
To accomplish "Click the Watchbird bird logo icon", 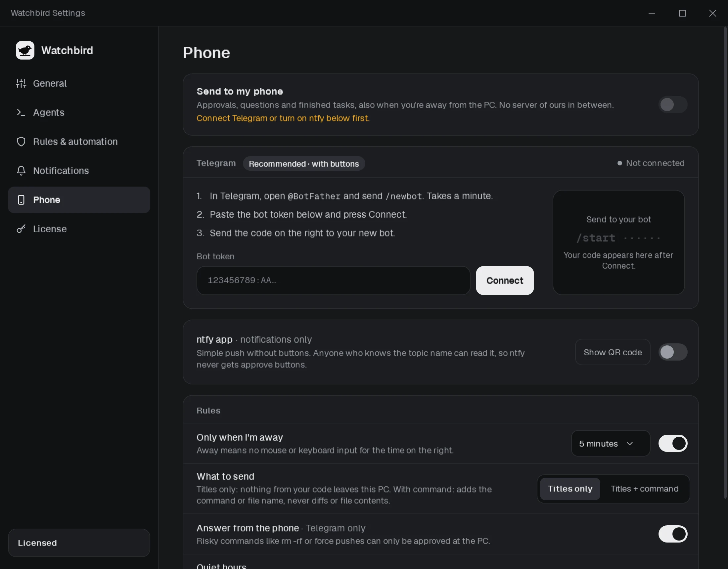I will coord(25,50).
